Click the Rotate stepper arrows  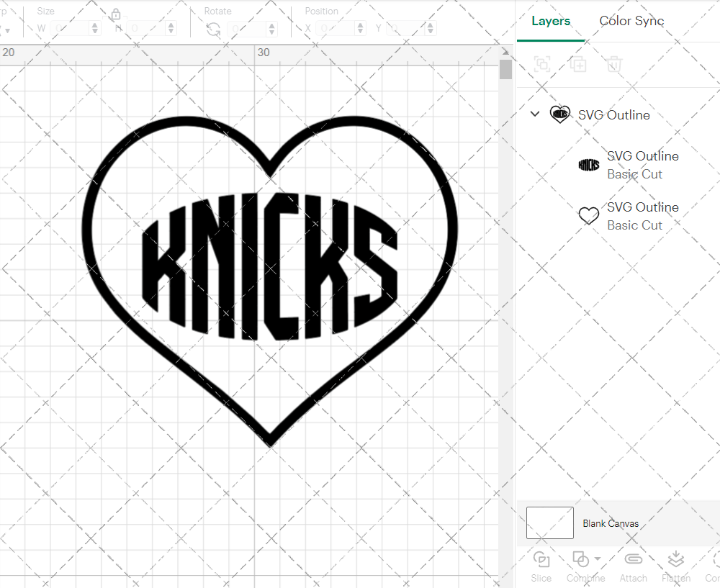[272, 29]
